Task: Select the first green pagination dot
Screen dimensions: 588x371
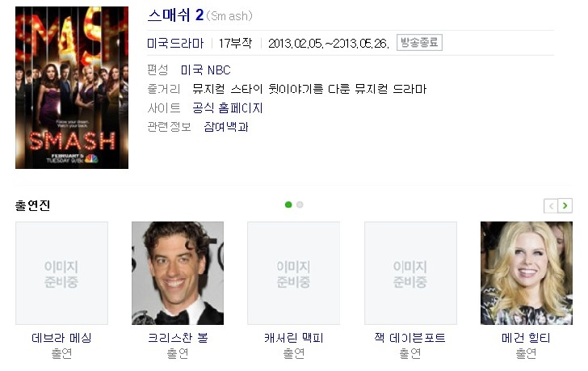Action: coord(288,204)
